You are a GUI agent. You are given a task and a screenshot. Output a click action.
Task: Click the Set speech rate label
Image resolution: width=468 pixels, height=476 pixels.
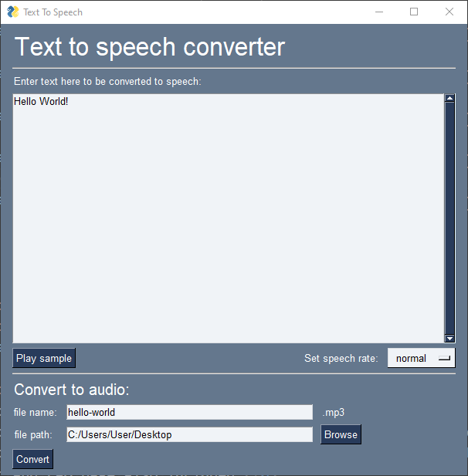click(341, 358)
